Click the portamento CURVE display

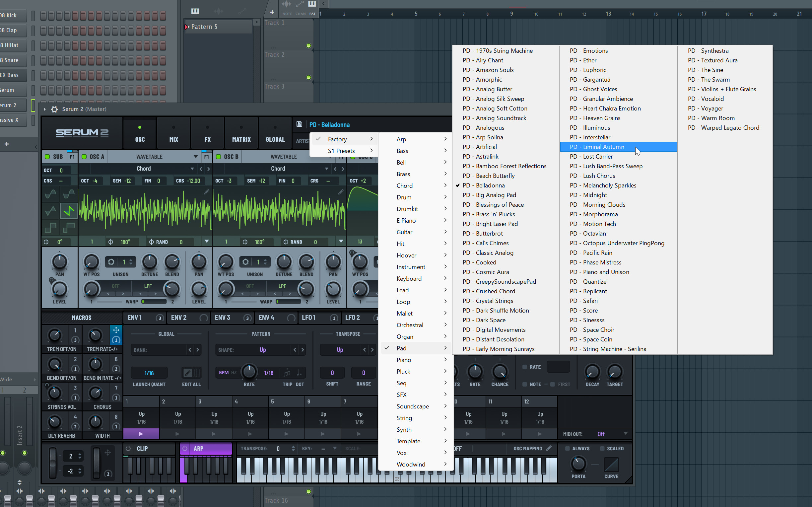click(x=611, y=465)
